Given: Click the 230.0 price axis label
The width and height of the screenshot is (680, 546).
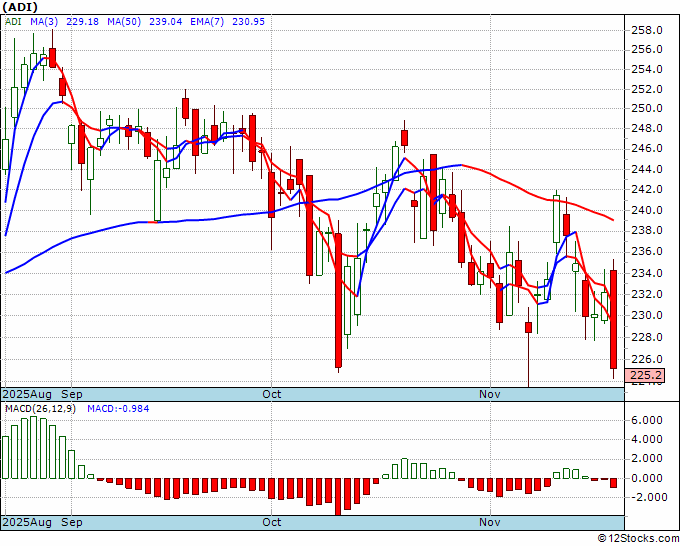Looking at the screenshot, I should pos(647,315).
